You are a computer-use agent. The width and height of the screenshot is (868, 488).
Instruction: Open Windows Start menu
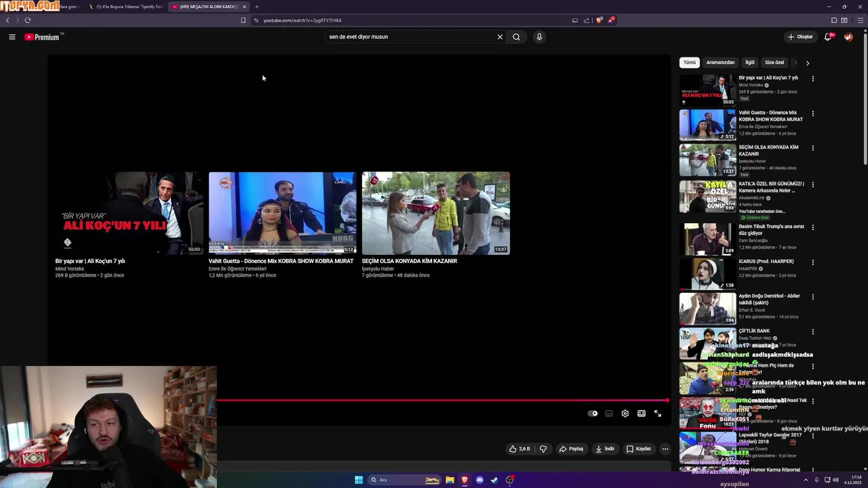[359, 480]
